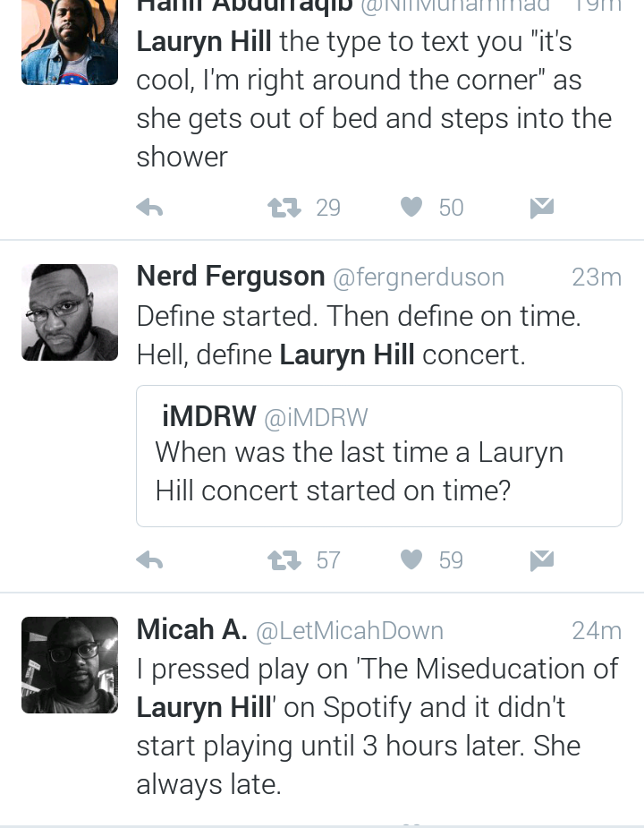Tap the 23m timestamp on Ferguson's tweet

click(x=597, y=277)
